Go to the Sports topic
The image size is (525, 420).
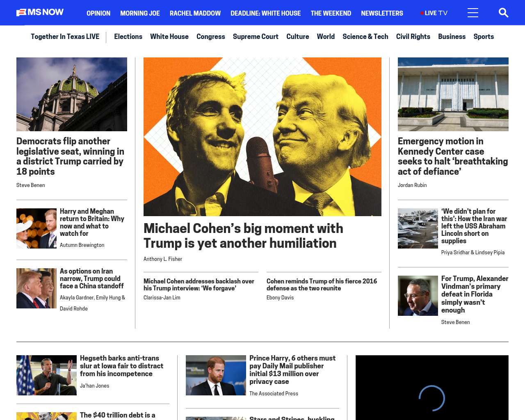tap(484, 37)
